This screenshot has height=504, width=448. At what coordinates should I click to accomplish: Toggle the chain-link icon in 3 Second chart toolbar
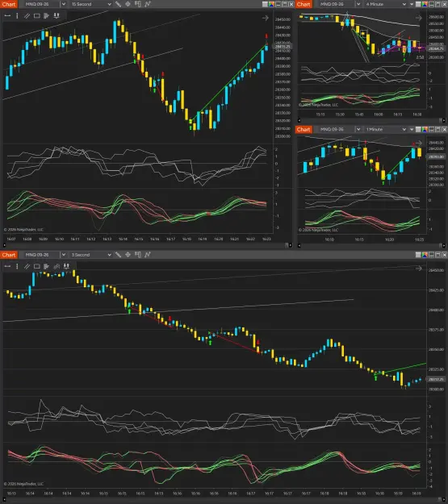tap(57, 266)
